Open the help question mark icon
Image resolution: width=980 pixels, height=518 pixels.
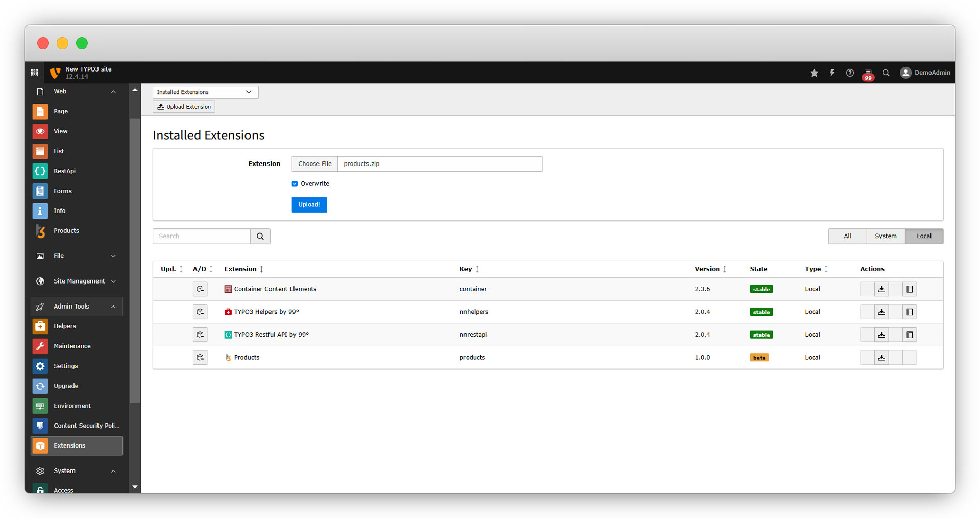pyautogui.click(x=850, y=73)
